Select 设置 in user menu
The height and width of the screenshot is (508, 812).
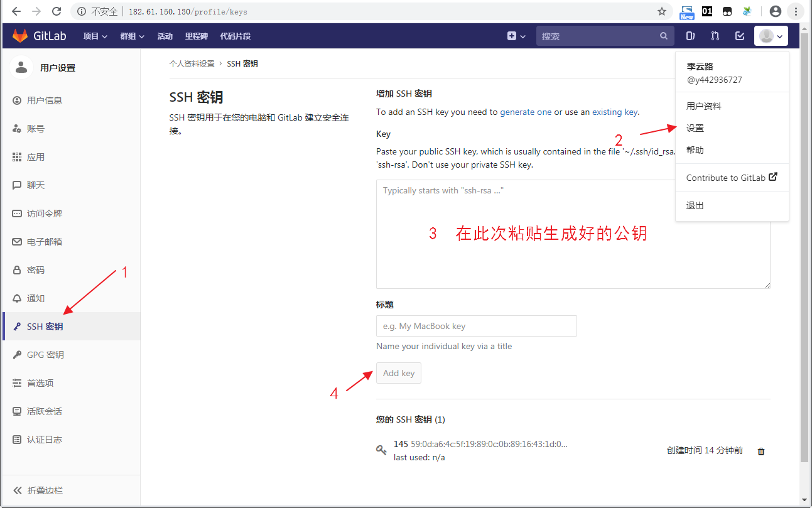point(695,128)
